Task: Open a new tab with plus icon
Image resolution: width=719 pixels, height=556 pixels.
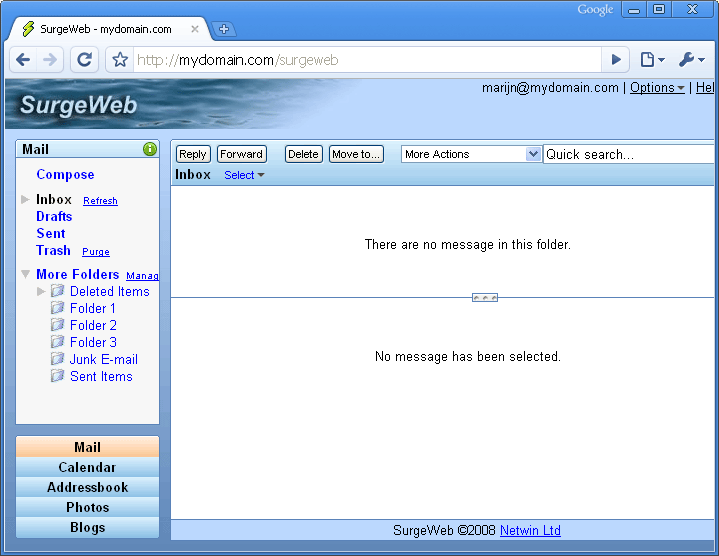Action: pyautogui.click(x=224, y=29)
